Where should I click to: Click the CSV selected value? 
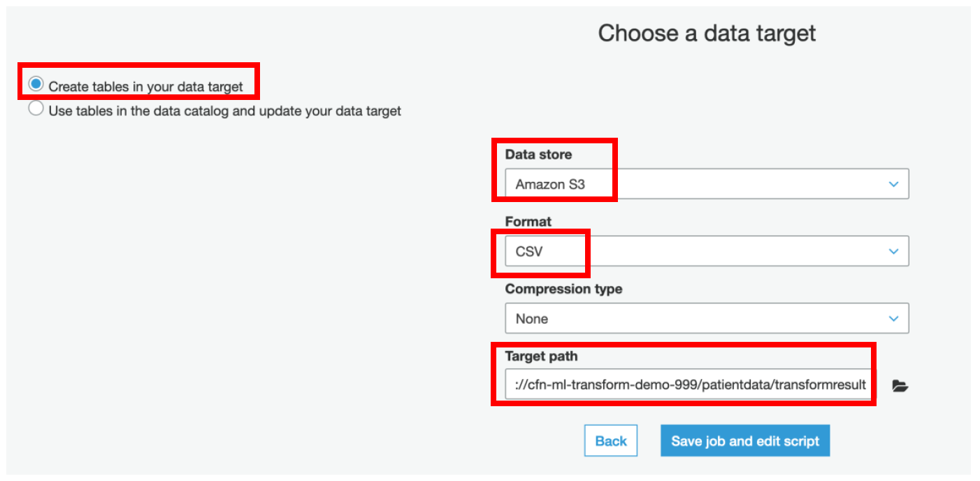pos(529,252)
